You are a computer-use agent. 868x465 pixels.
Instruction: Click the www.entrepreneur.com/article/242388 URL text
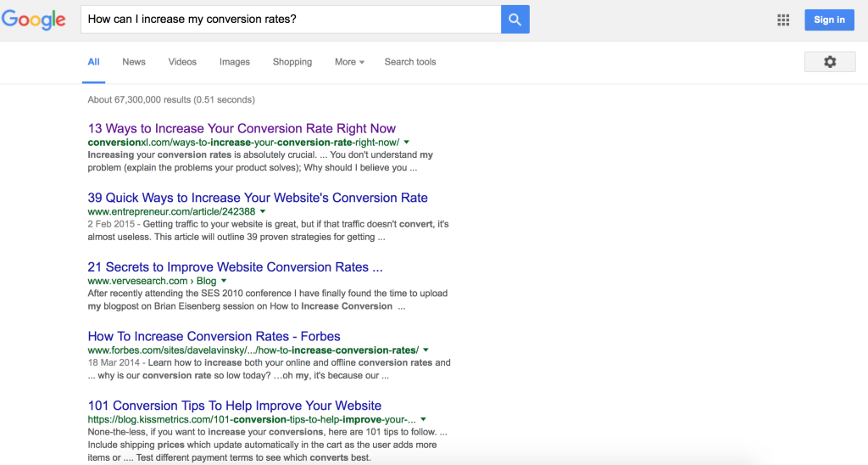(171, 212)
